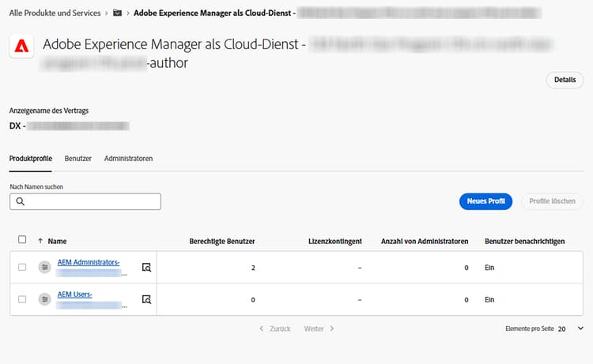Click the Weiter next-page chevron
Image resolution: width=593 pixels, height=364 pixels.
[331, 328]
